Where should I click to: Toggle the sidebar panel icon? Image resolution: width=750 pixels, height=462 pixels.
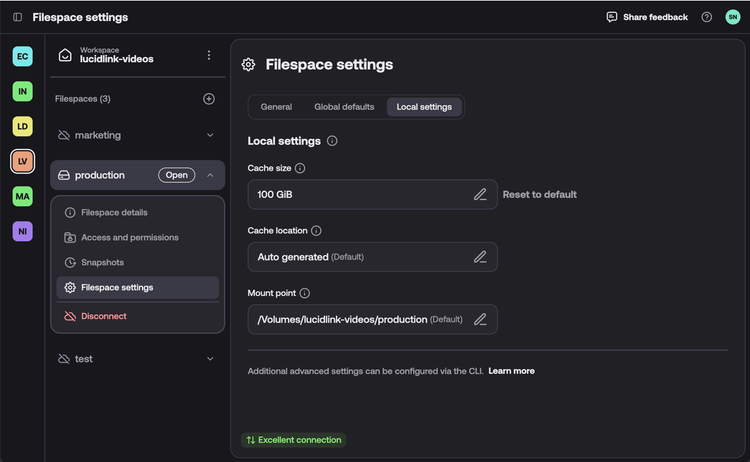click(18, 17)
